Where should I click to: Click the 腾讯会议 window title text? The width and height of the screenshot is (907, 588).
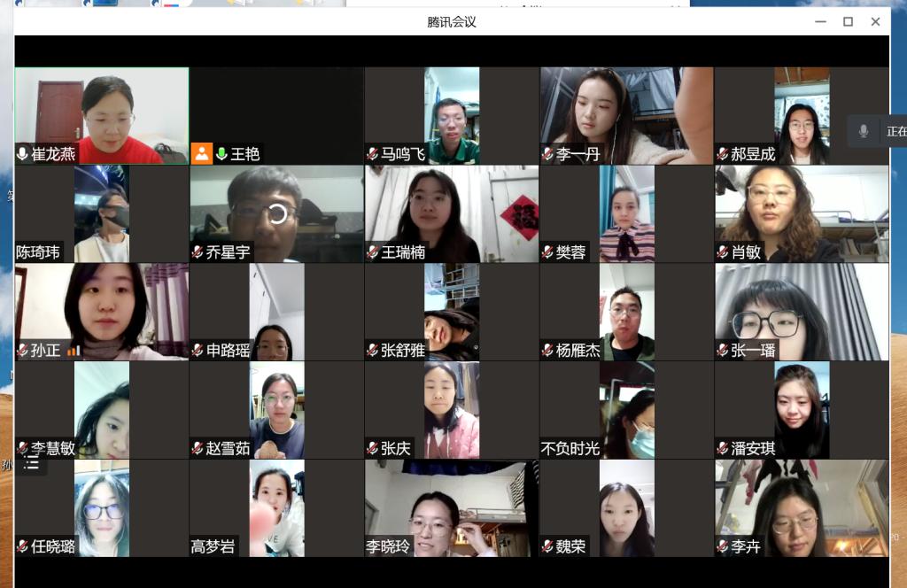pos(452,21)
